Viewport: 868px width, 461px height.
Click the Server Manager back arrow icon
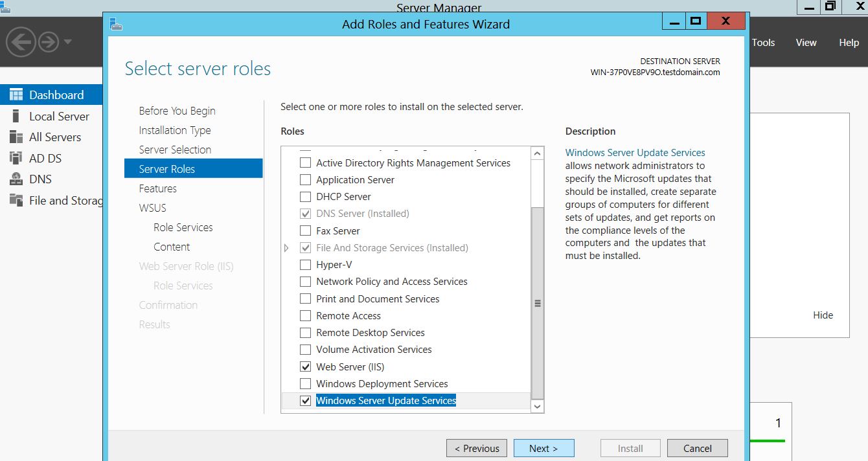tap(21, 42)
